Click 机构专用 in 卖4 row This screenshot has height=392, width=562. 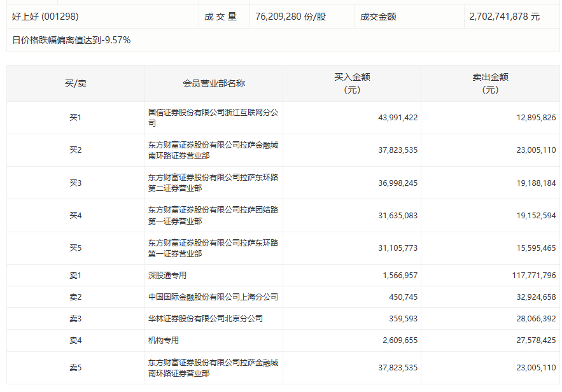coord(164,340)
